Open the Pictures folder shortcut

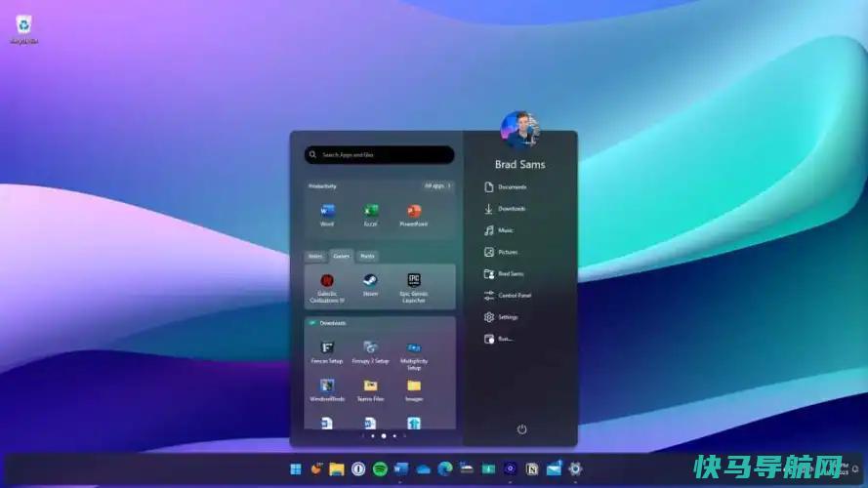point(501,252)
